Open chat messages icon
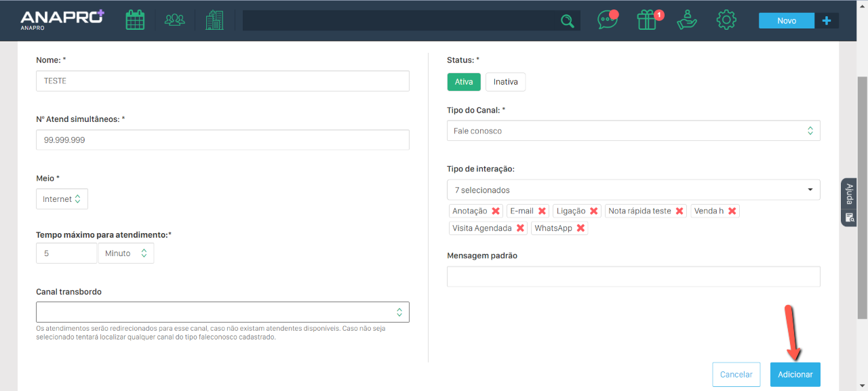The width and height of the screenshot is (868, 391). [x=607, y=20]
